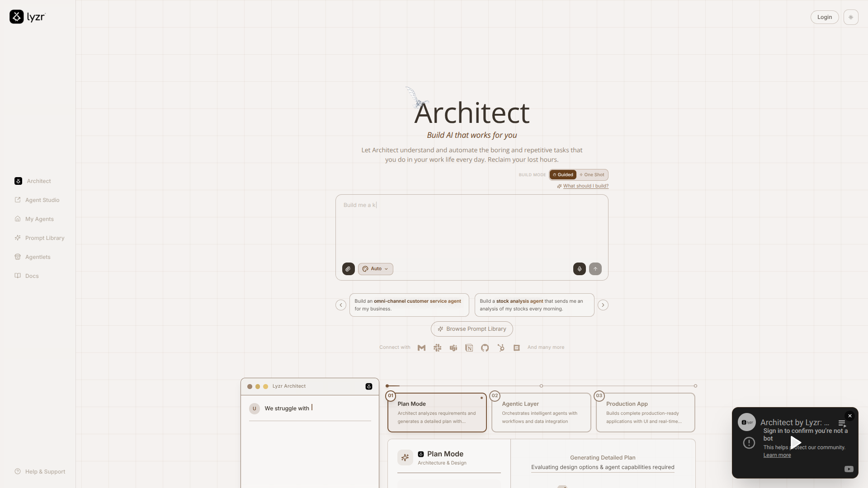Select the Gmail connector icon
The width and height of the screenshot is (868, 488).
click(x=422, y=347)
